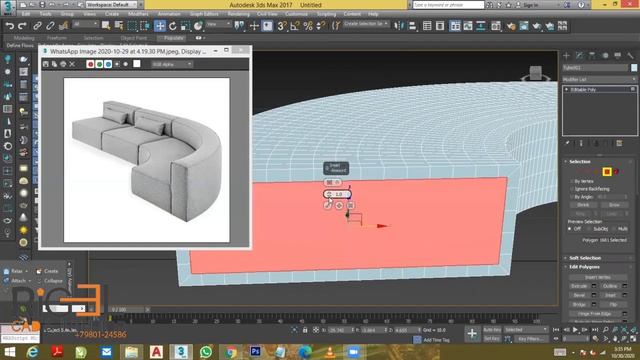Click the pin stack icon below modifier stack
Viewport: 640px width, 360px height.
[x=567, y=143]
